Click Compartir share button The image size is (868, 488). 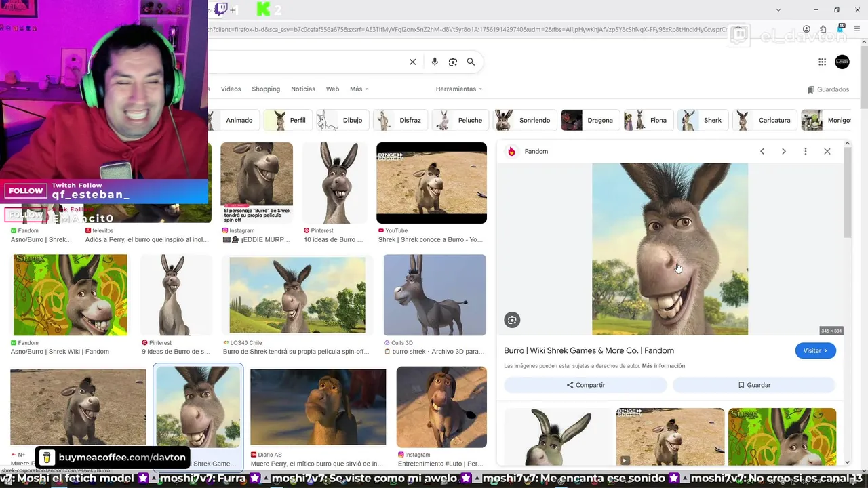[x=585, y=385]
